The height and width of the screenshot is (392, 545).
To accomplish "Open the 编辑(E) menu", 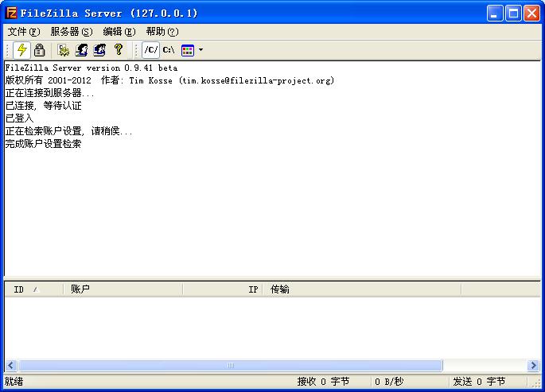I will (119, 32).
